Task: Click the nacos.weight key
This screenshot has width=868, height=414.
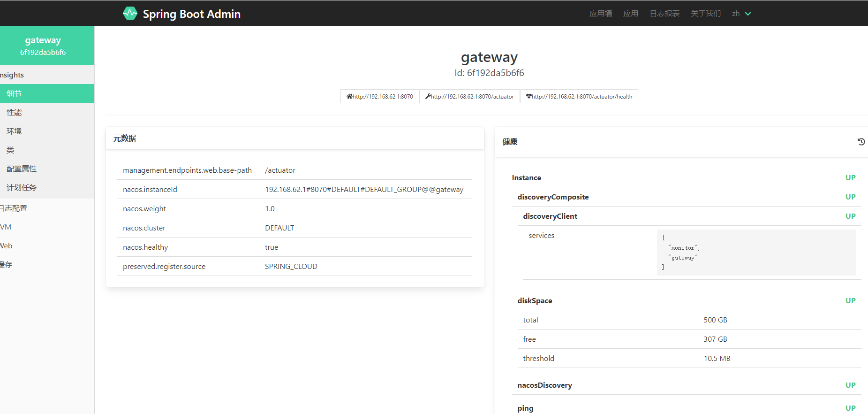Action: (144, 208)
